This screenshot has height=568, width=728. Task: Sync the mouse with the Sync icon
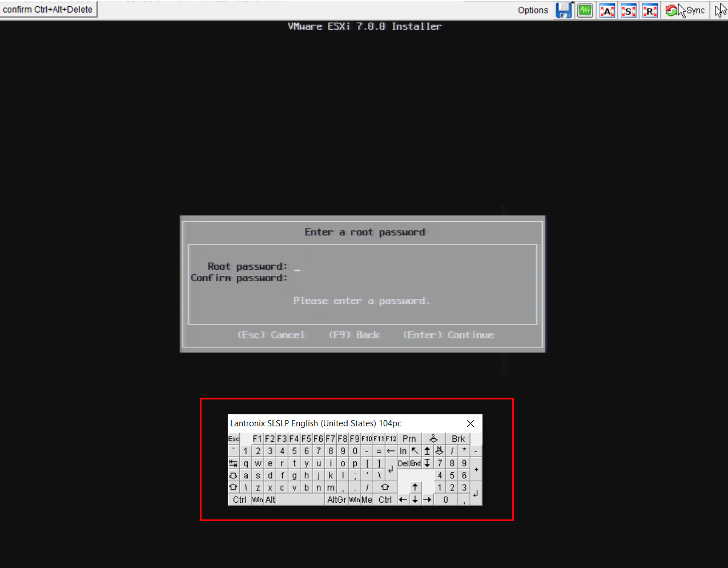point(685,10)
